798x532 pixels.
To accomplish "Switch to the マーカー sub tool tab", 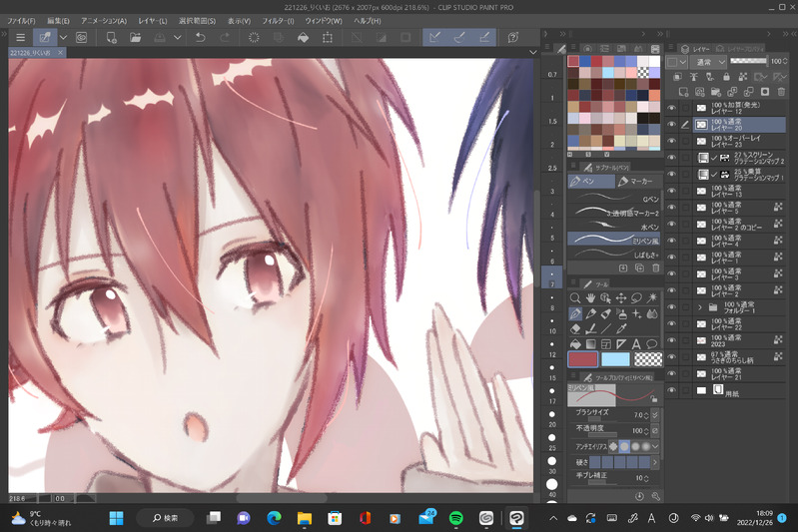I will (x=637, y=181).
